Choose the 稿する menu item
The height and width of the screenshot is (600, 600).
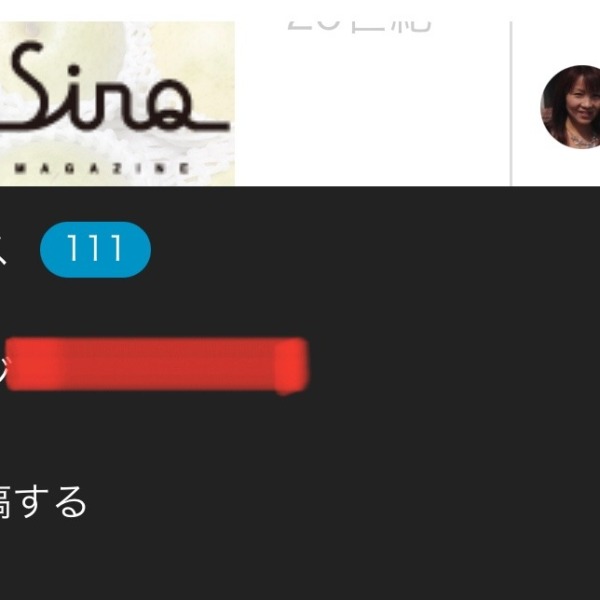coord(43,502)
